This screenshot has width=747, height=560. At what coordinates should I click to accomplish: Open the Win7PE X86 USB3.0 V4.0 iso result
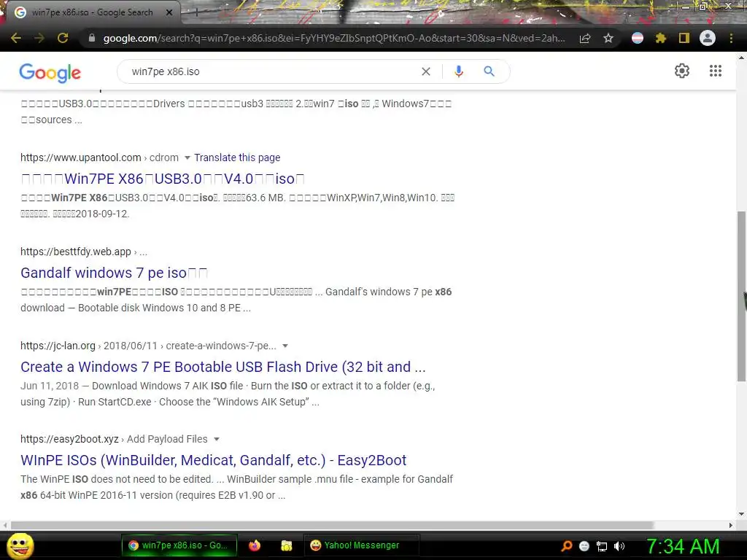(163, 179)
